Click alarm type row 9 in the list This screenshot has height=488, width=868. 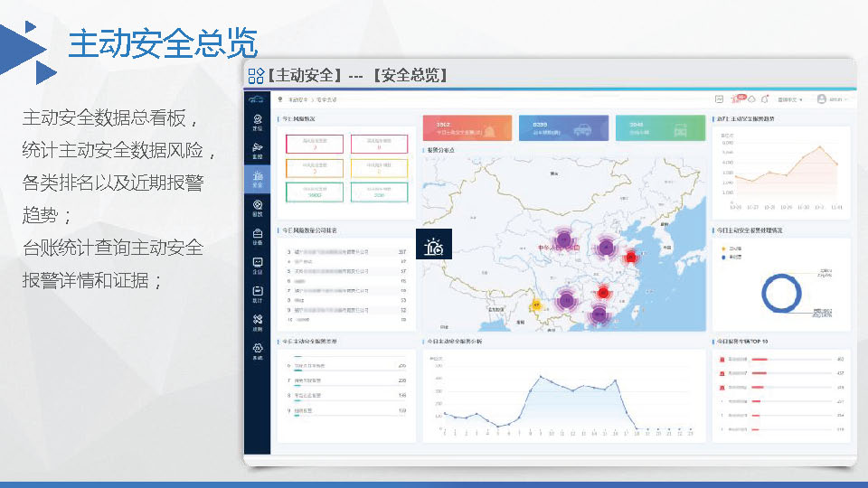346,411
